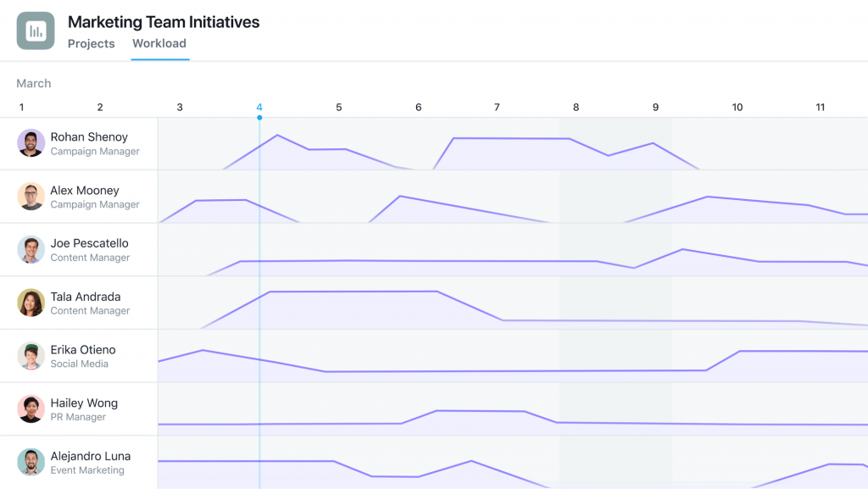This screenshot has width=868, height=489.
Task: Click Rohan Shenoy's name
Action: [x=89, y=136]
